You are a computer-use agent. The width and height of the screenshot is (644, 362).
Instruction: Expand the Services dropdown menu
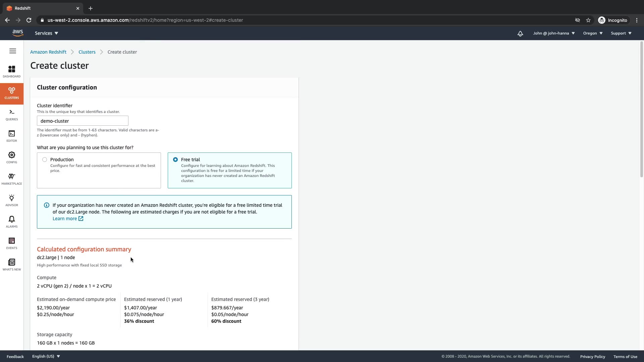(46, 34)
